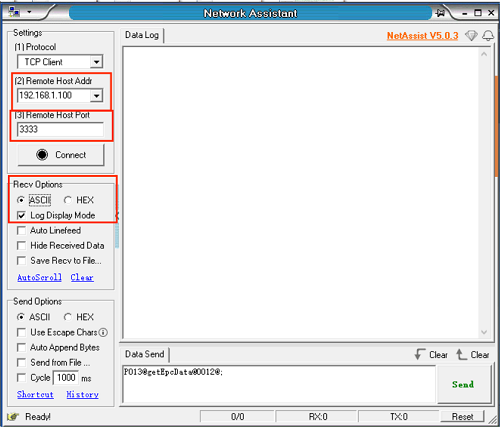Clear send box via up-arrow icon

pyautogui.click(x=461, y=354)
